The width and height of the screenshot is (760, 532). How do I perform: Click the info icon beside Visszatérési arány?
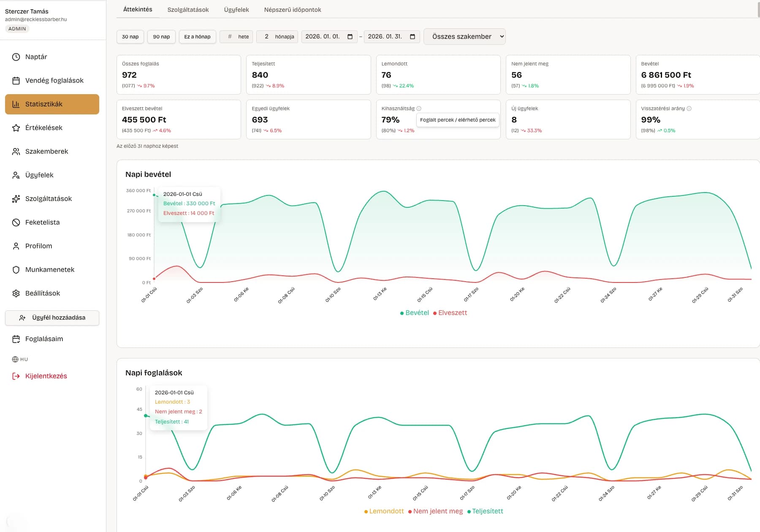click(x=689, y=109)
